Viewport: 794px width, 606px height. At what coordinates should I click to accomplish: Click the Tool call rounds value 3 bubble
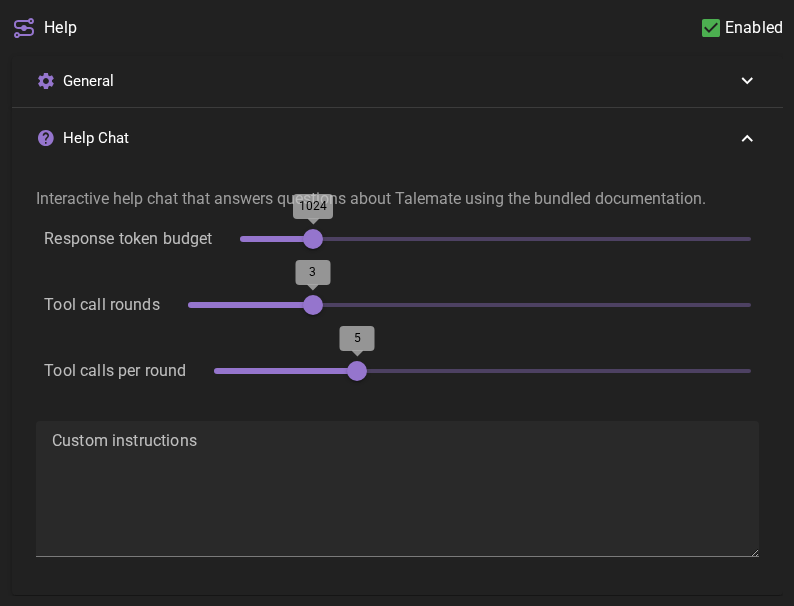[x=313, y=272]
